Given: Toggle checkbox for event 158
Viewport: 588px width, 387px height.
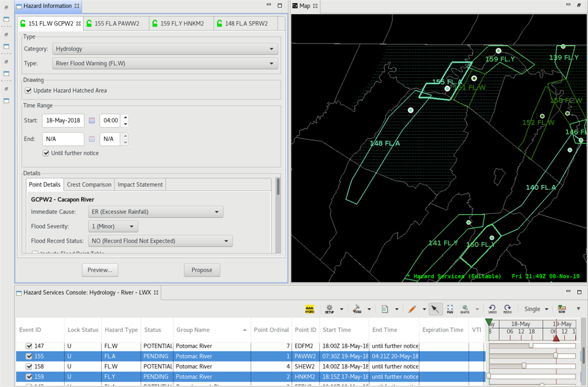Looking at the screenshot, I should 29,366.
